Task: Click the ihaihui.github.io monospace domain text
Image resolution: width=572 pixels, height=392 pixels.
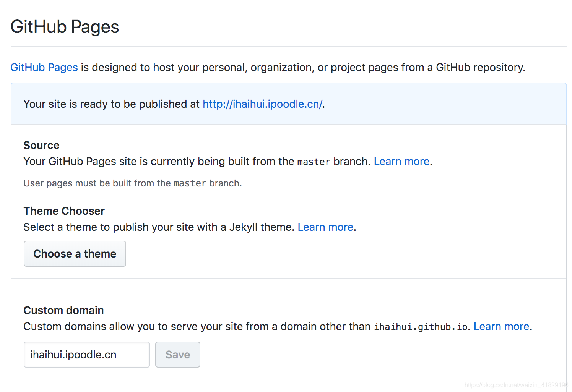Action: point(421,327)
